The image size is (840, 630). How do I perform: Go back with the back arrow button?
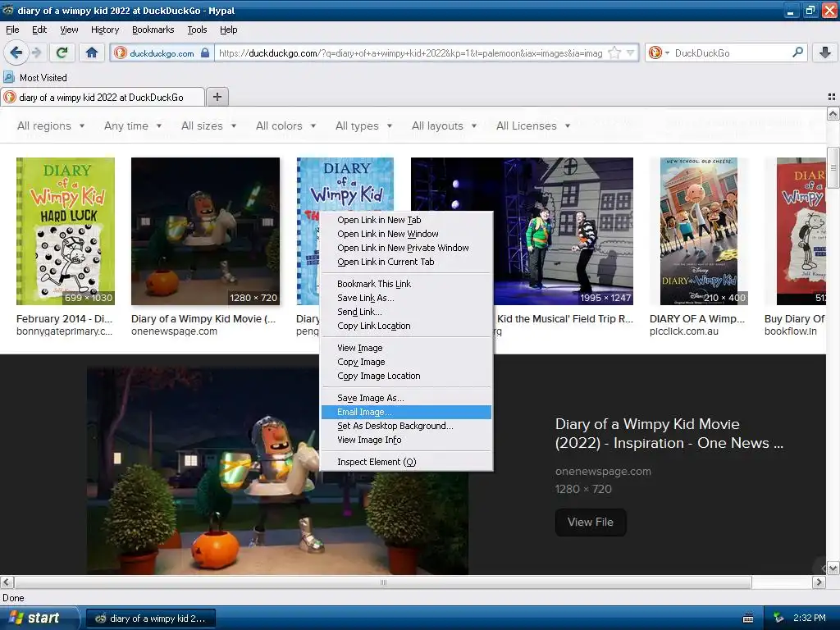point(16,52)
